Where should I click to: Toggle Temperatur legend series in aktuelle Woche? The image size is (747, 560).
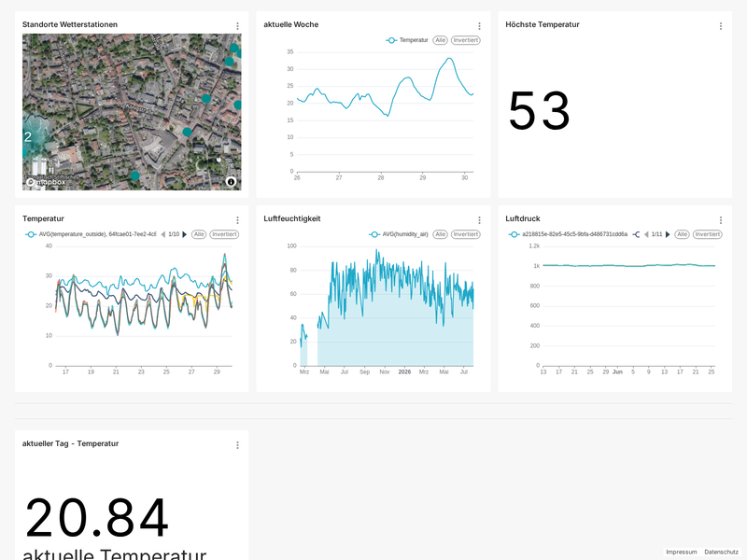pyautogui.click(x=407, y=40)
